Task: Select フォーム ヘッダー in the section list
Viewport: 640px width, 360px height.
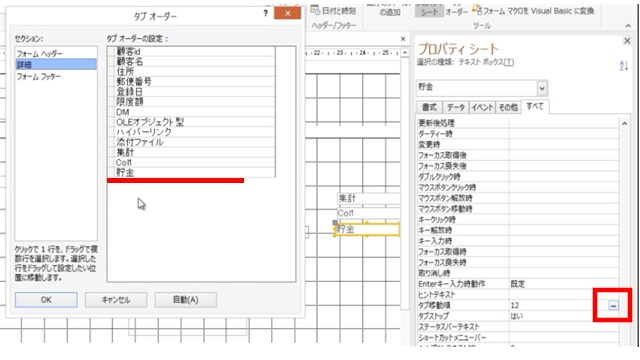Action: [x=56, y=53]
